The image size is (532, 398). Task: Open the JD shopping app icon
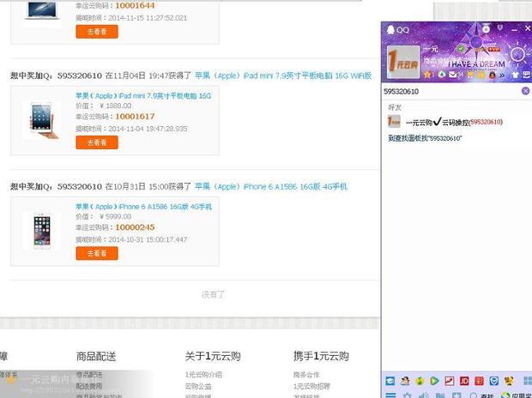[464, 381]
